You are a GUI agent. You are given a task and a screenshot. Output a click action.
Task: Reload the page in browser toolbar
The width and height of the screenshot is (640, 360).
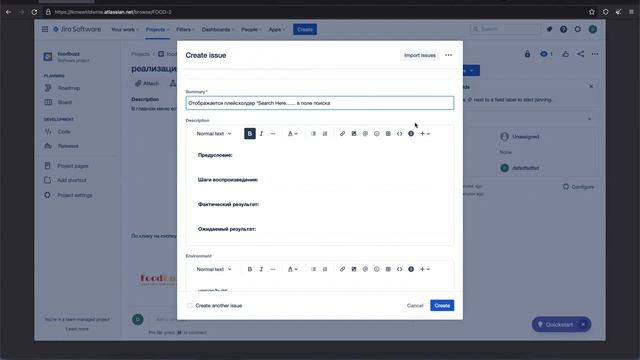tap(34, 12)
